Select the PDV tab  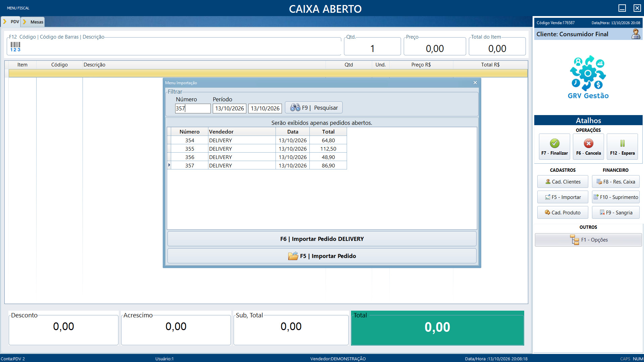11,22
